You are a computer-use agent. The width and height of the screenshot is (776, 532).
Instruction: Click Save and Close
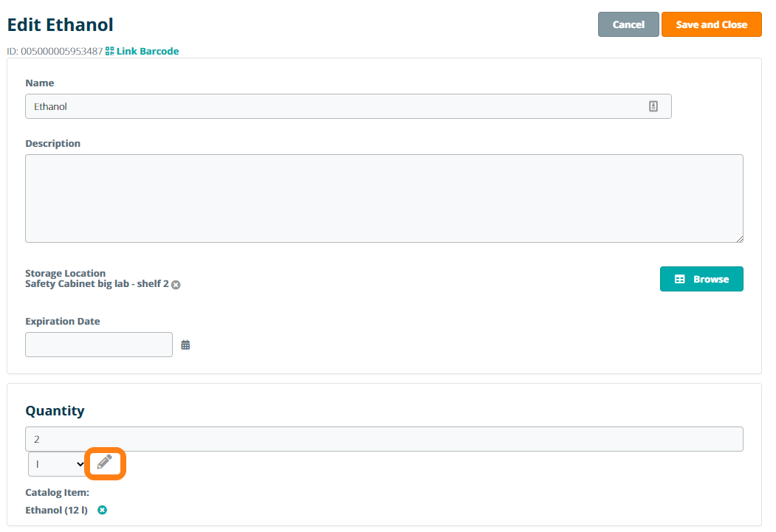(711, 24)
